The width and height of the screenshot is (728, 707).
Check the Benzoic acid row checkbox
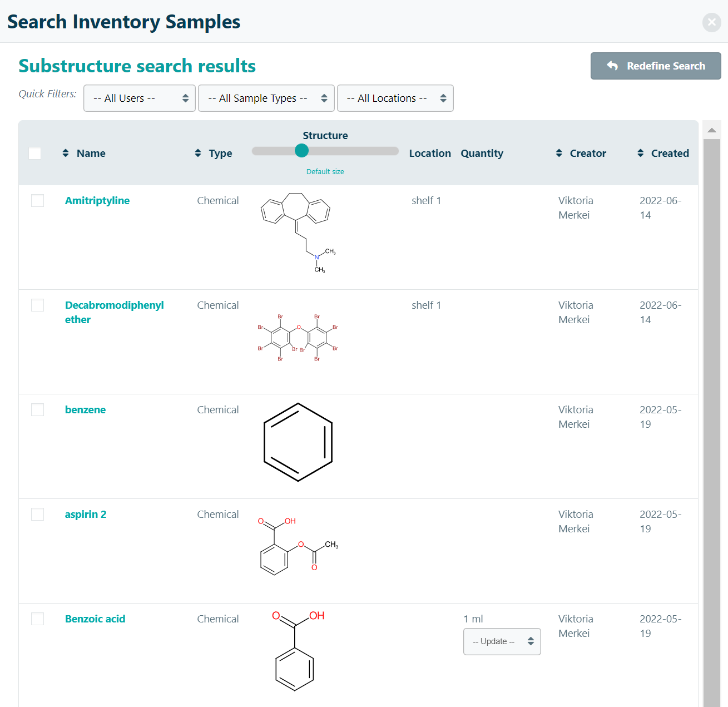coord(37,619)
